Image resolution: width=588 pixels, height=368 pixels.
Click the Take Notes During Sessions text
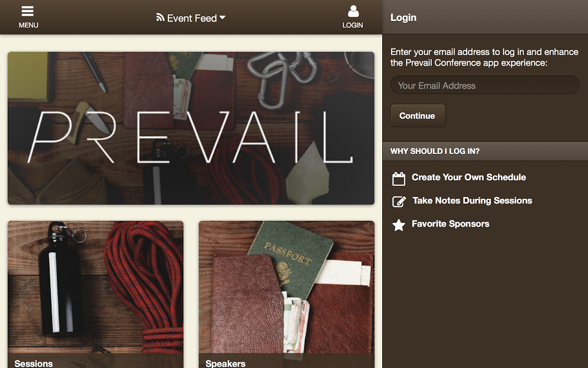472,201
